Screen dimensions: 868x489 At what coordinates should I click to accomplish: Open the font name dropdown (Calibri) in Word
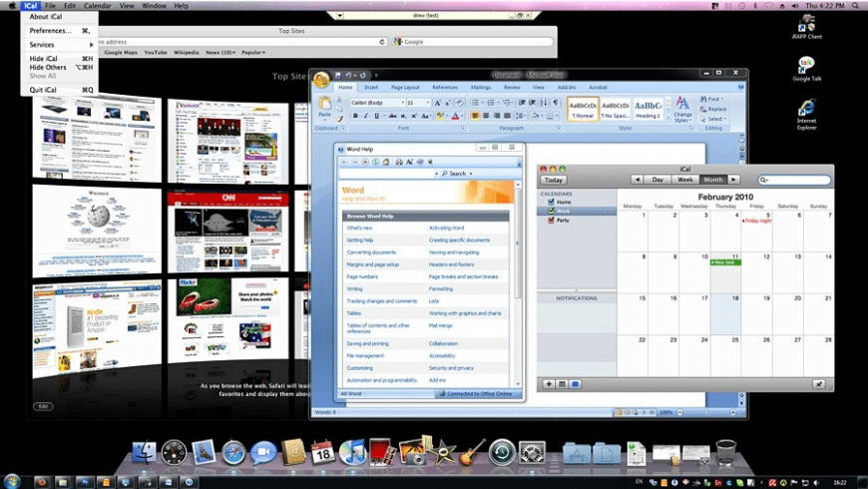pyautogui.click(x=402, y=103)
